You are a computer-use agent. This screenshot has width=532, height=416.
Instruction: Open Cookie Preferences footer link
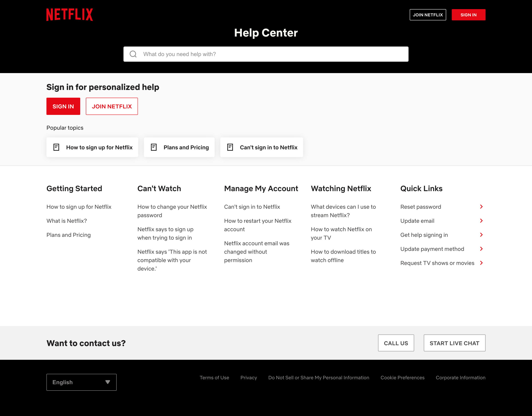[x=402, y=377]
